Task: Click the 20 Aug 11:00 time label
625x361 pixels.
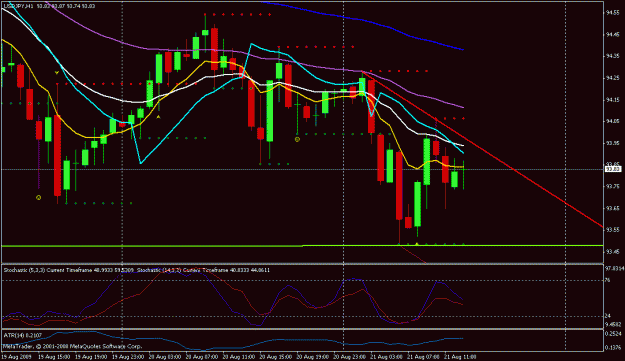Action: click(x=239, y=357)
